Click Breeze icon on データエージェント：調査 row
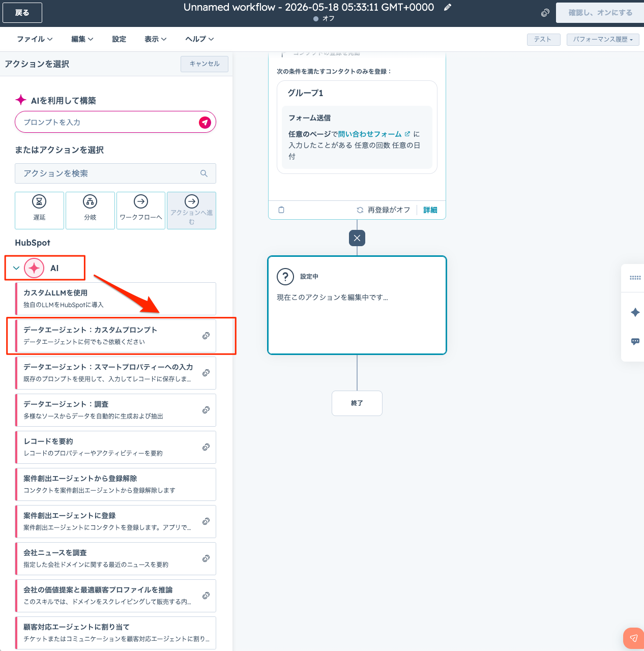644x651 pixels. click(206, 410)
